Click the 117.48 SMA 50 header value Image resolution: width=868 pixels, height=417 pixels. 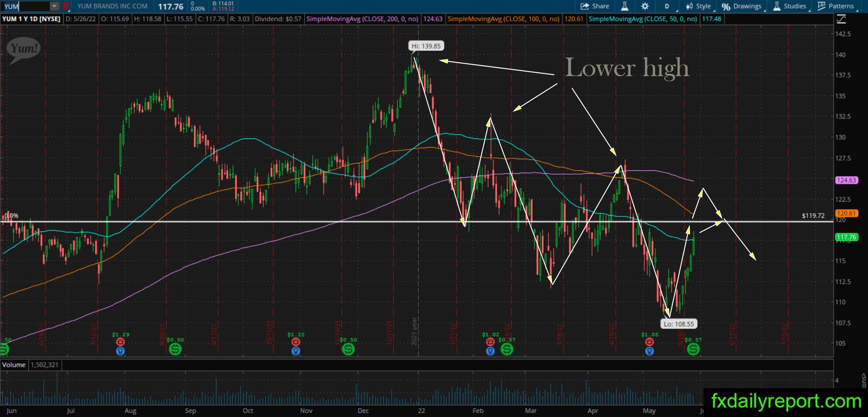711,19
